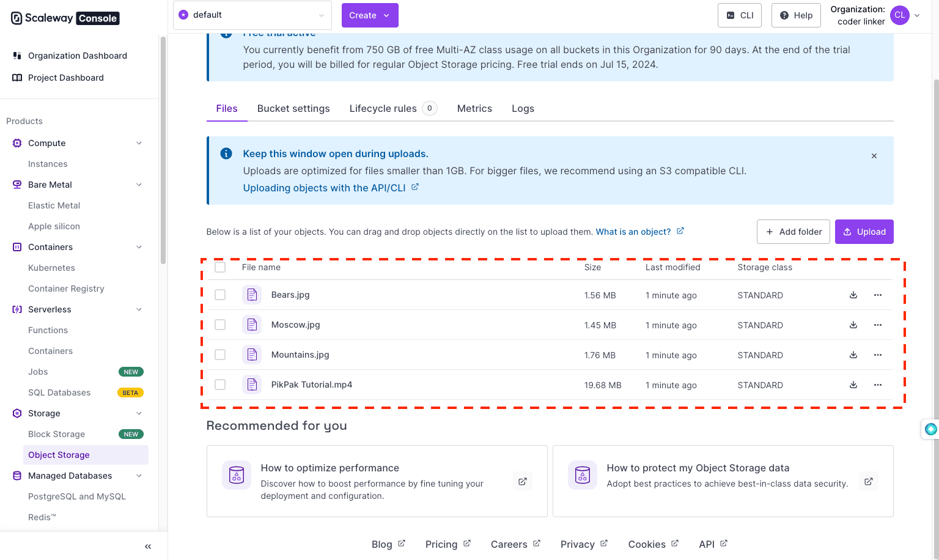Click the CL user avatar
This screenshot has height=560, width=939.
[900, 15]
